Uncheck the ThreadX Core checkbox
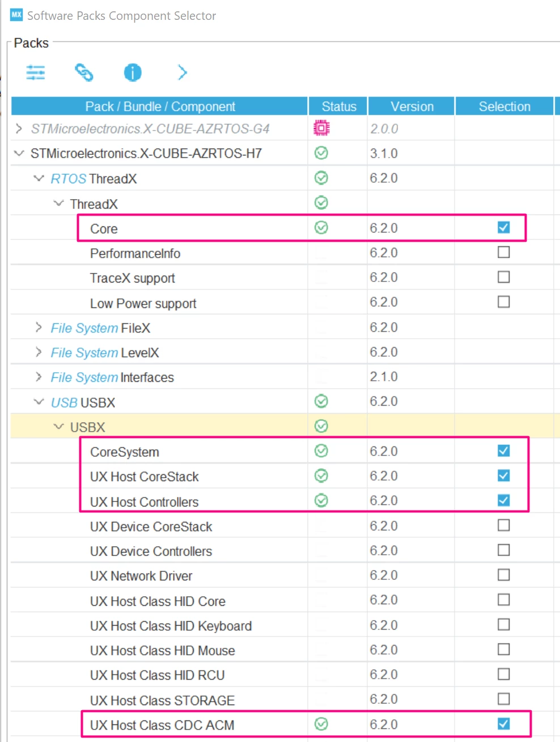Image resolution: width=560 pixels, height=742 pixels. pos(503,227)
